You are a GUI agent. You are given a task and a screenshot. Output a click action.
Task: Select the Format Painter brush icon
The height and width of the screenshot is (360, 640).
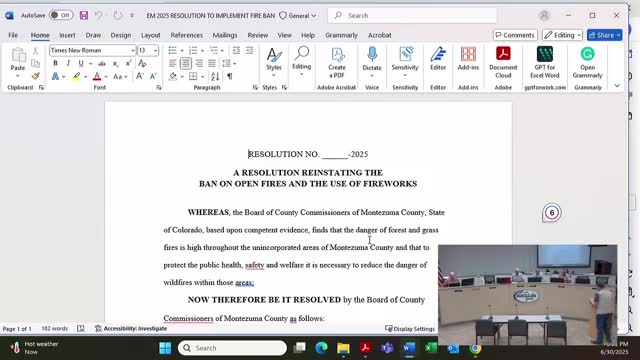36,76
